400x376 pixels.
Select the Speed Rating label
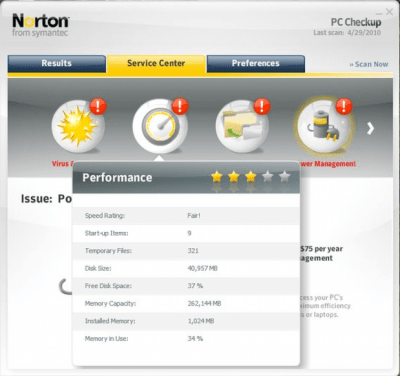point(105,216)
